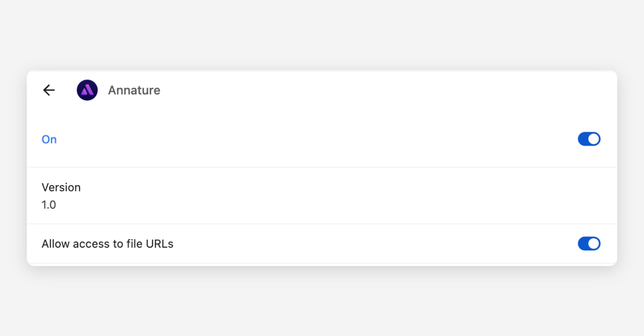Turn off the Annature extension toggle
The width and height of the screenshot is (644, 336).
coord(589,139)
